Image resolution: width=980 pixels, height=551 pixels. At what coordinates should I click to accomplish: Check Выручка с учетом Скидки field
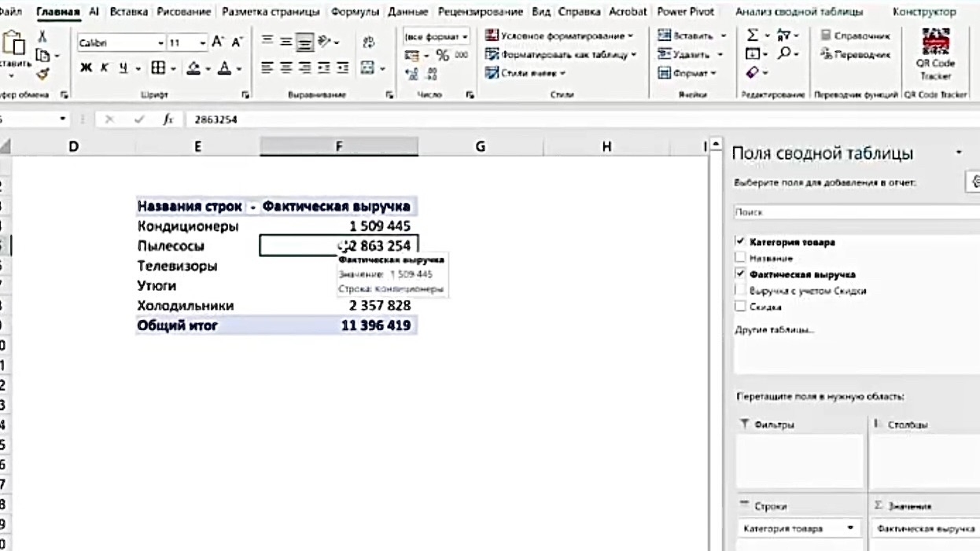(x=739, y=290)
